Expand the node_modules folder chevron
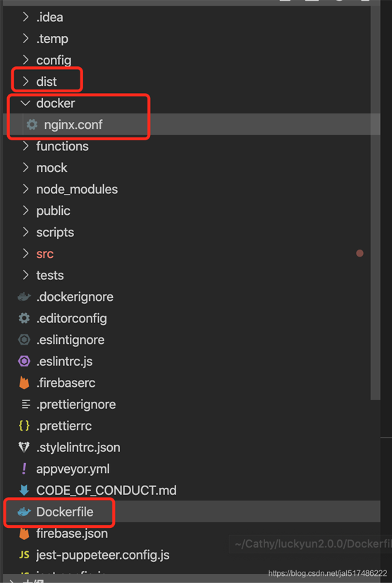 25,189
